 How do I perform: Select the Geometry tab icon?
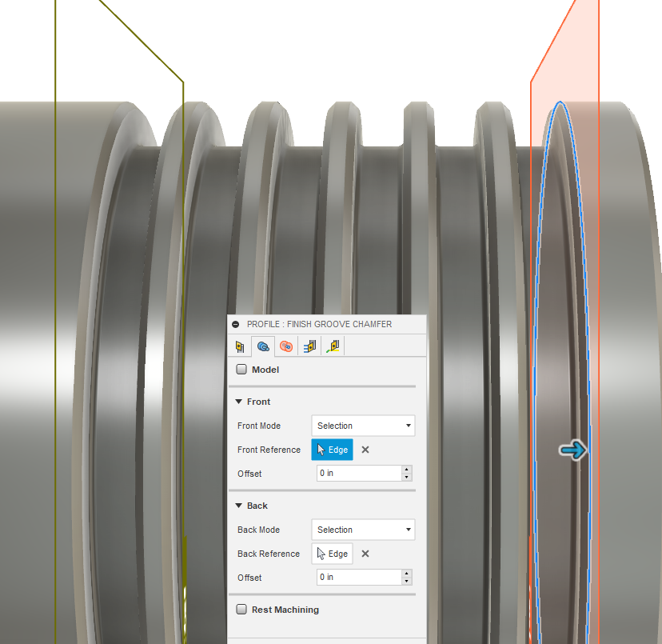[x=262, y=346]
